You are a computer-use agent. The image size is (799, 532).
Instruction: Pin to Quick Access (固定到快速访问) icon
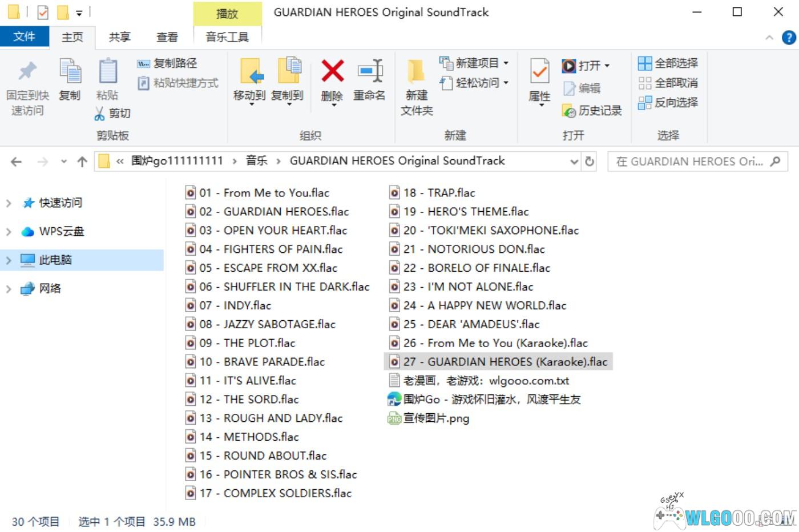pyautogui.click(x=27, y=73)
